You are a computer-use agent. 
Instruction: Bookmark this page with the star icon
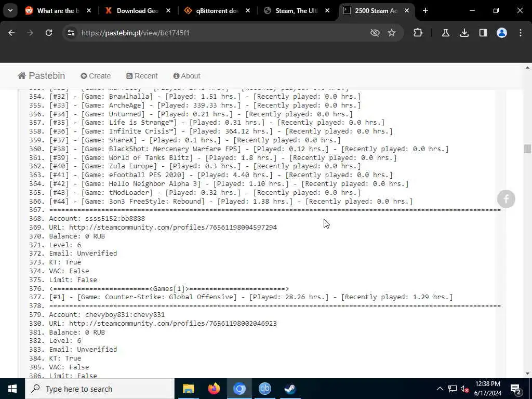coord(392,33)
